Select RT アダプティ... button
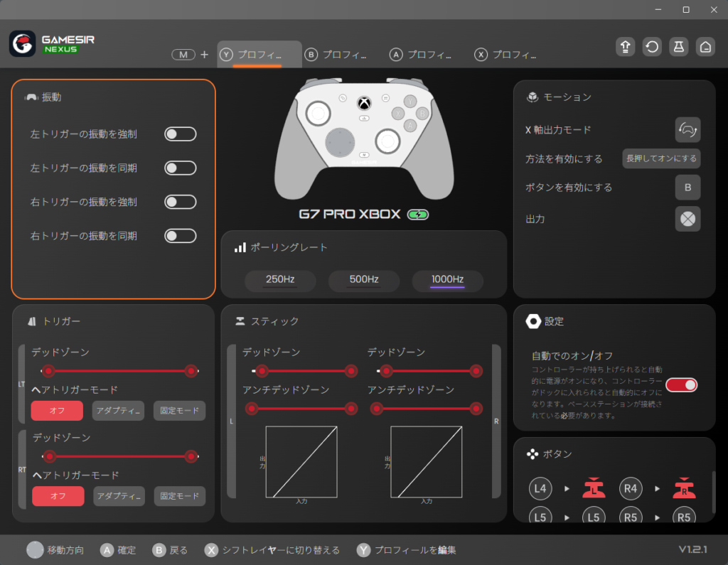 click(x=119, y=496)
